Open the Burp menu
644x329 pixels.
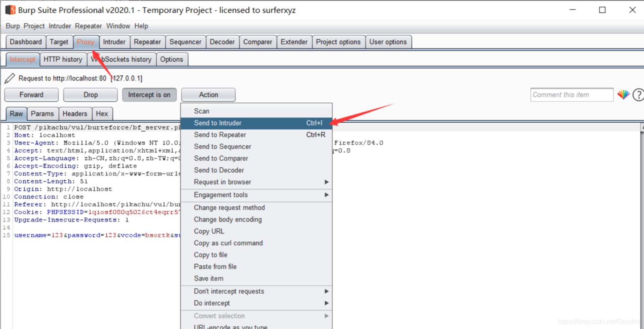[x=13, y=26]
